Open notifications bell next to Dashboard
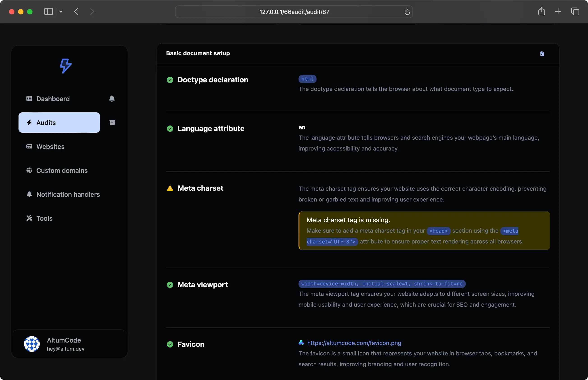588x380 pixels. click(x=112, y=99)
